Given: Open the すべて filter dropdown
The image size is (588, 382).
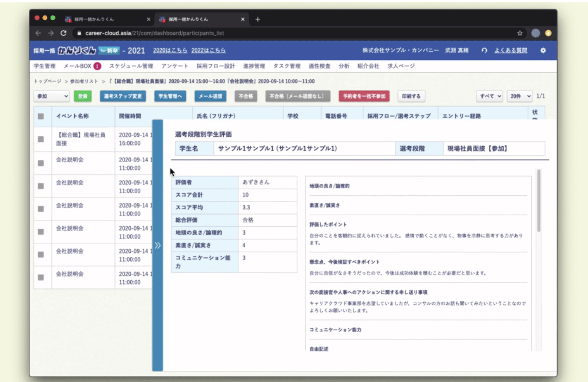Looking at the screenshot, I should pyautogui.click(x=490, y=96).
